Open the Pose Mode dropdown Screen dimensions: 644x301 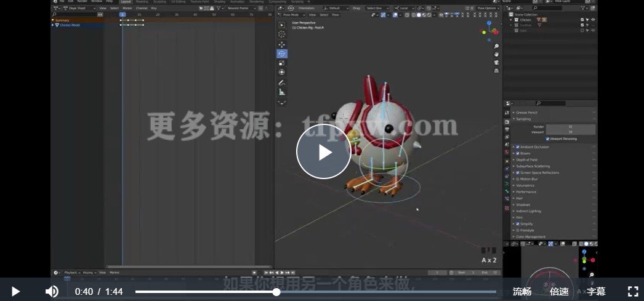click(292, 15)
